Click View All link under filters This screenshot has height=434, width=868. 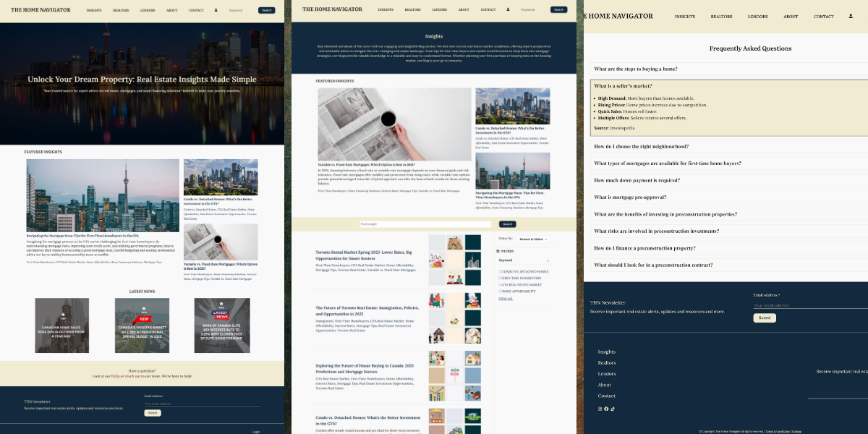point(506,299)
